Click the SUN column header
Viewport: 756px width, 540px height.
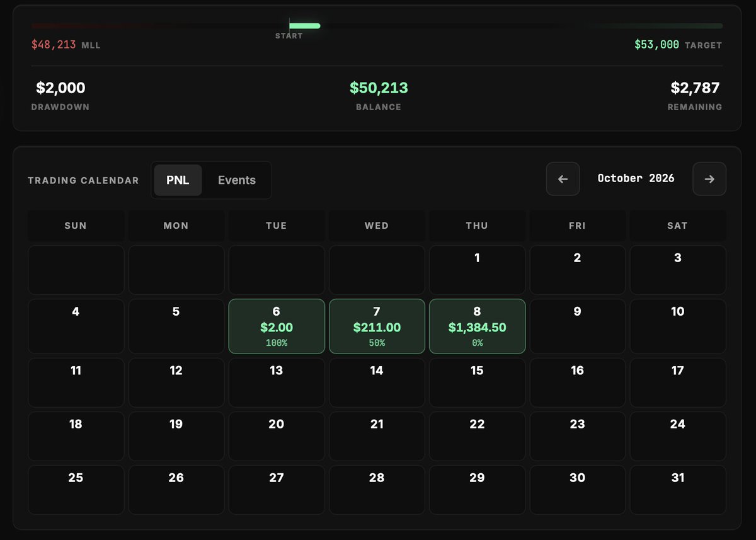coord(76,226)
